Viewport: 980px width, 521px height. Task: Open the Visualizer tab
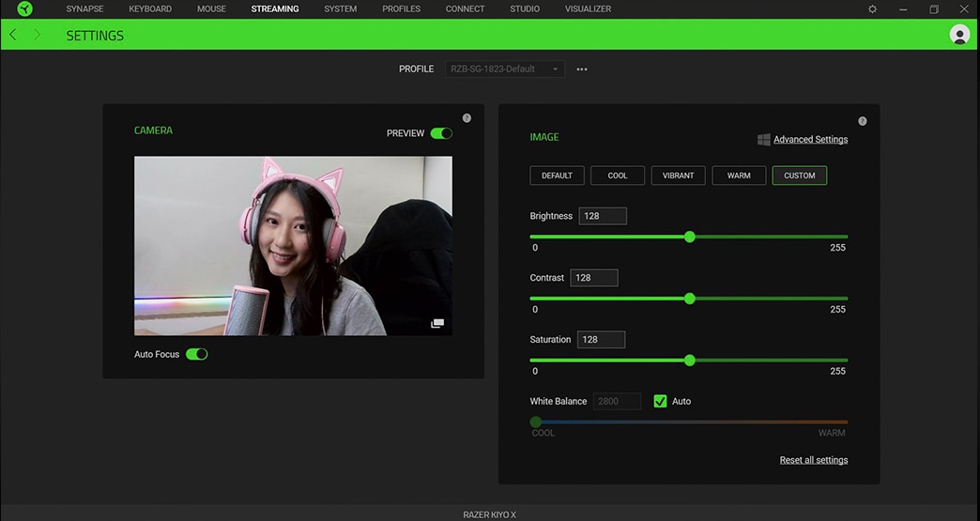(x=588, y=9)
